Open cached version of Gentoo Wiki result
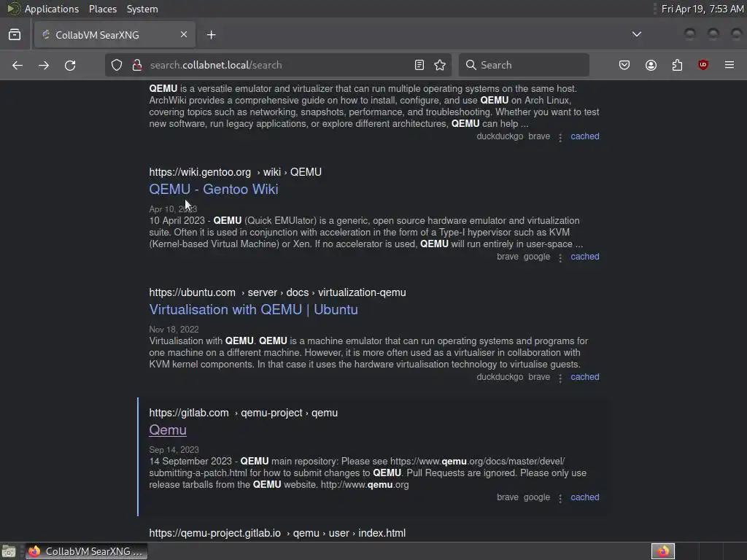 585,257
